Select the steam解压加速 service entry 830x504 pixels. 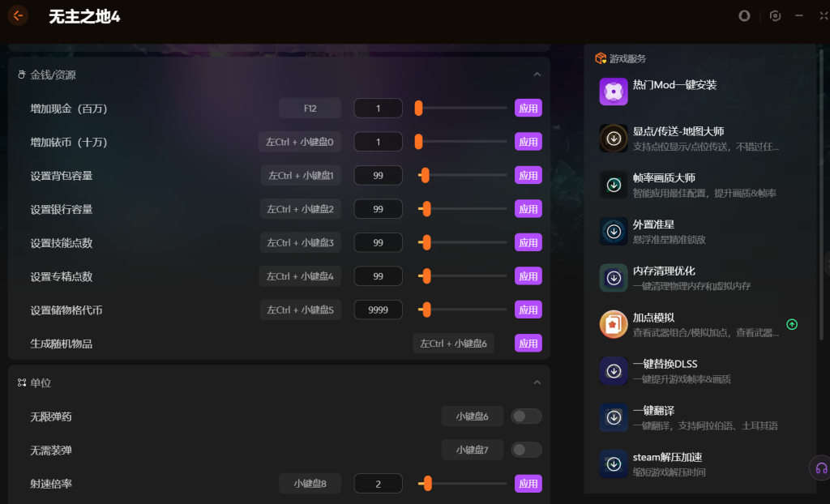tap(699, 464)
